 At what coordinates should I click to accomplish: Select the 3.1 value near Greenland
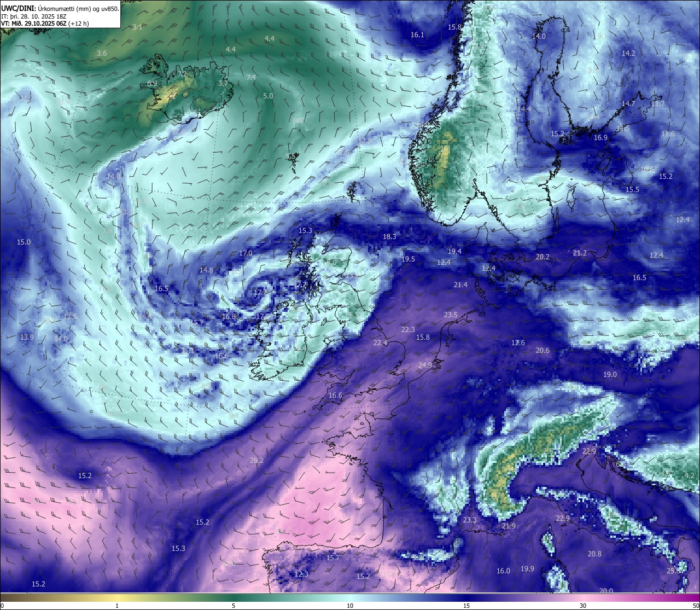tap(137, 27)
